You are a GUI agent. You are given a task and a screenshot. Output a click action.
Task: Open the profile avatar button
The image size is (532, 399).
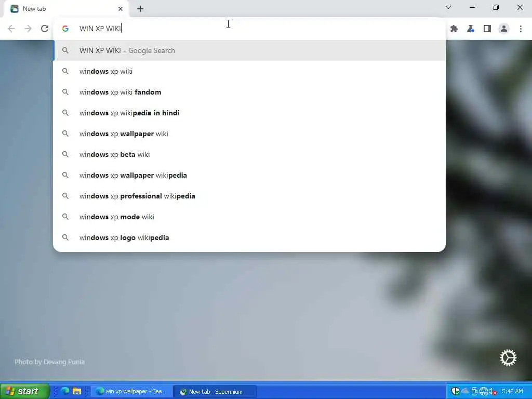point(504,29)
